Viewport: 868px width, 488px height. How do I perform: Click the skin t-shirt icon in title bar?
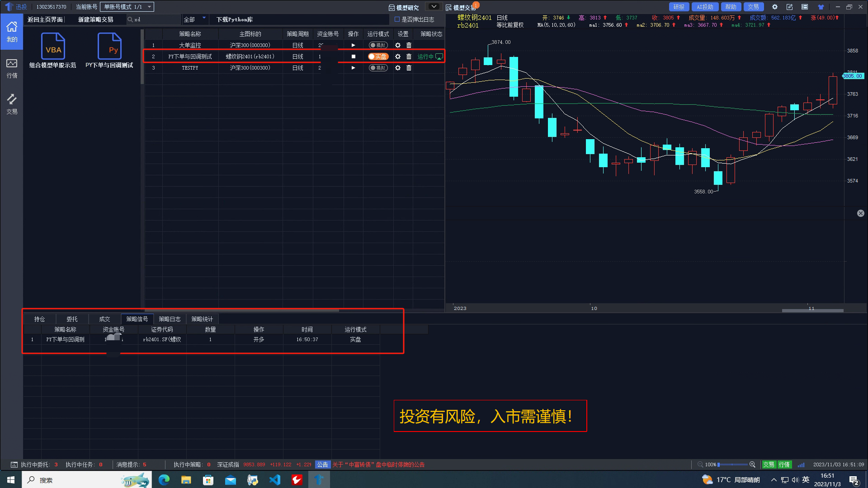pos(821,7)
